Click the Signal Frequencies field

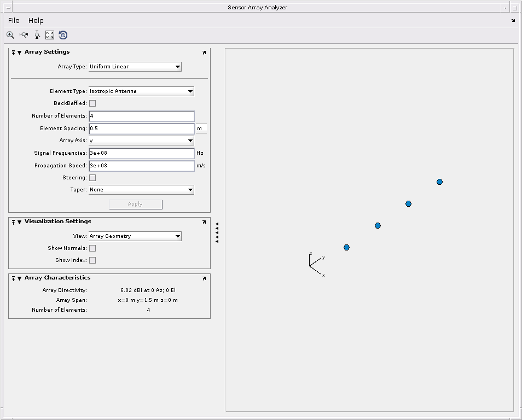coord(142,153)
